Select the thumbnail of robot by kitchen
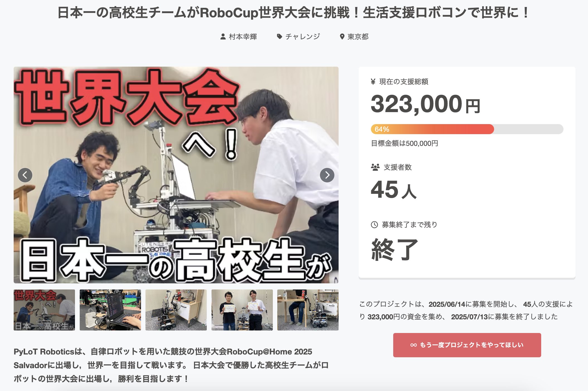 (x=176, y=310)
